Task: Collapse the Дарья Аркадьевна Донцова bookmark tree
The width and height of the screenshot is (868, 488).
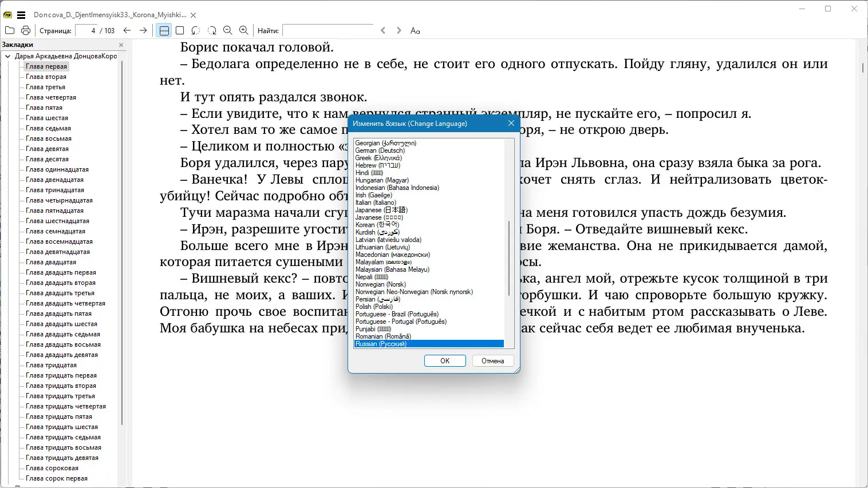Action: coord(7,56)
